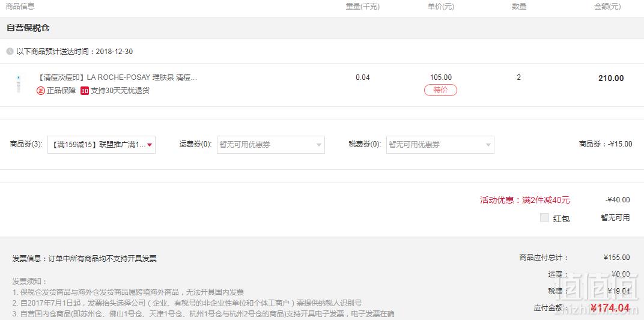Click the 重量(千克) column header
This screenshot has height=320, width=644.
(363, 7)
